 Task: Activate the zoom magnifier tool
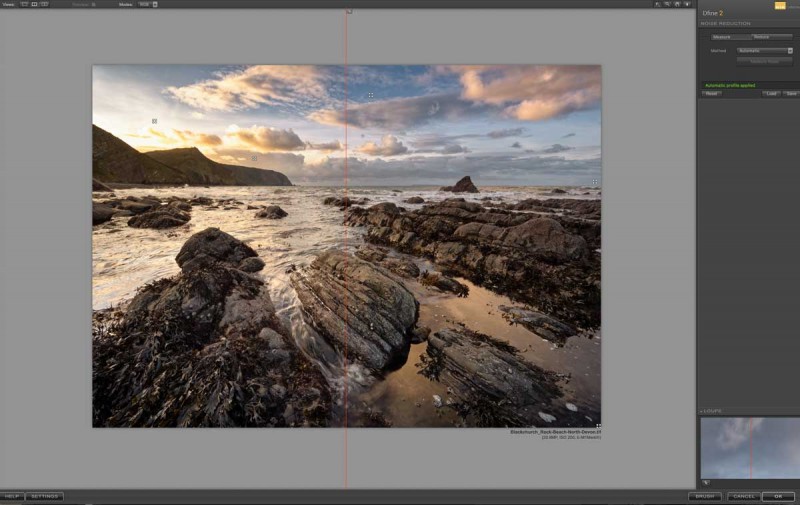point(667,4)
